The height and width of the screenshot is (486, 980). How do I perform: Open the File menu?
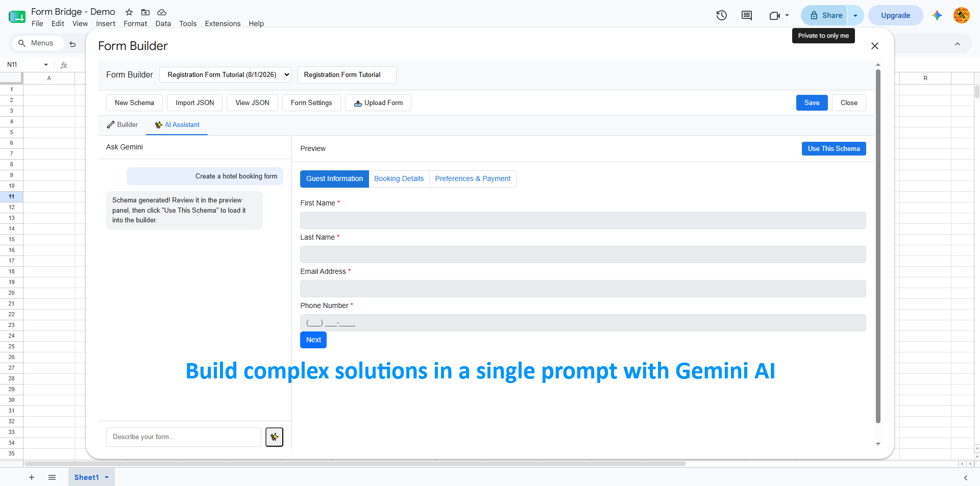tap(37, 23)
